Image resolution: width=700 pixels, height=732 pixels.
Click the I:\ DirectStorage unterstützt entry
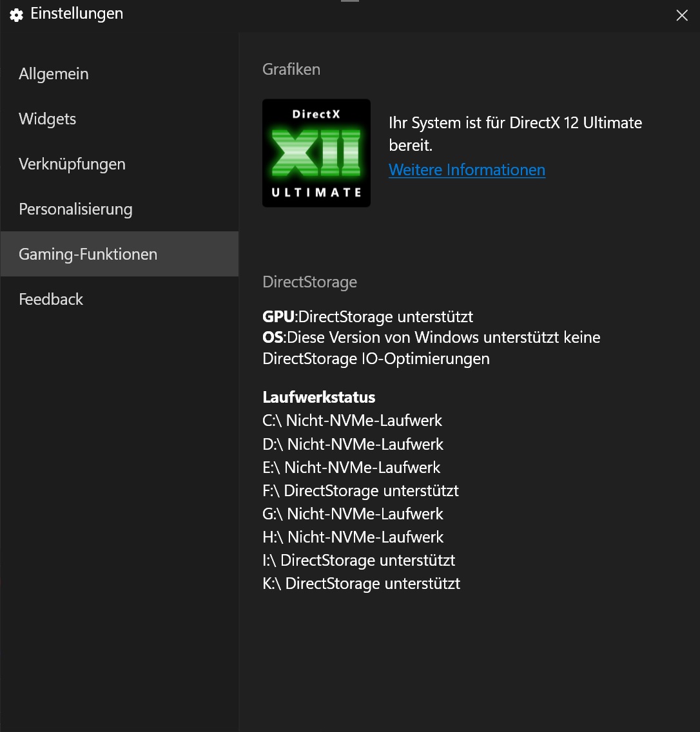[x=358, y=560]
